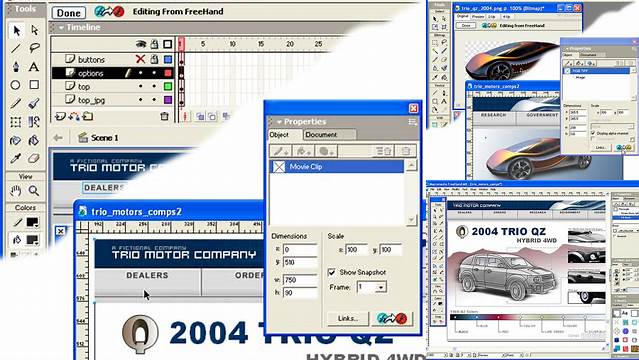The height and width of the screenshot is (360, 639).
Task: Choose the Eyedropper tool
Action: click(15, 158)
